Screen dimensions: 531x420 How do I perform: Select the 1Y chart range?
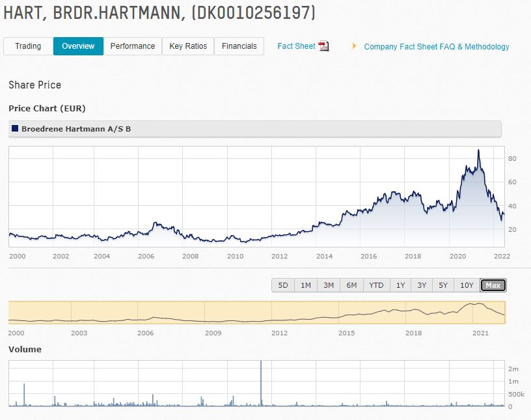click(x=400, y=285)
